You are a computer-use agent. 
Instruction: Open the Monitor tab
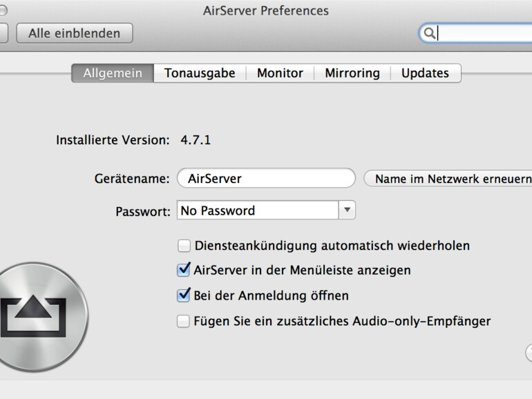click(280, 73)
